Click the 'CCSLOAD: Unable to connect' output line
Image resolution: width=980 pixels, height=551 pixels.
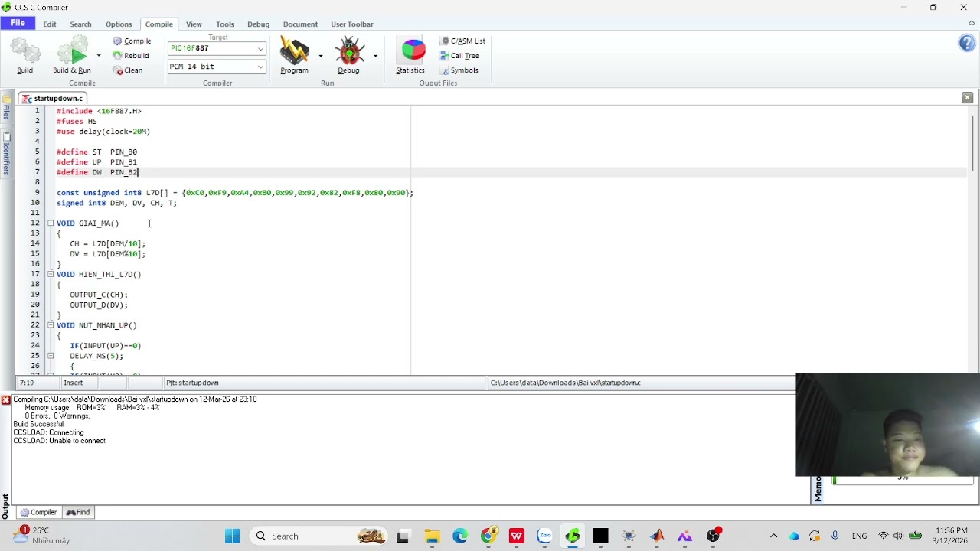pos(59,441)
